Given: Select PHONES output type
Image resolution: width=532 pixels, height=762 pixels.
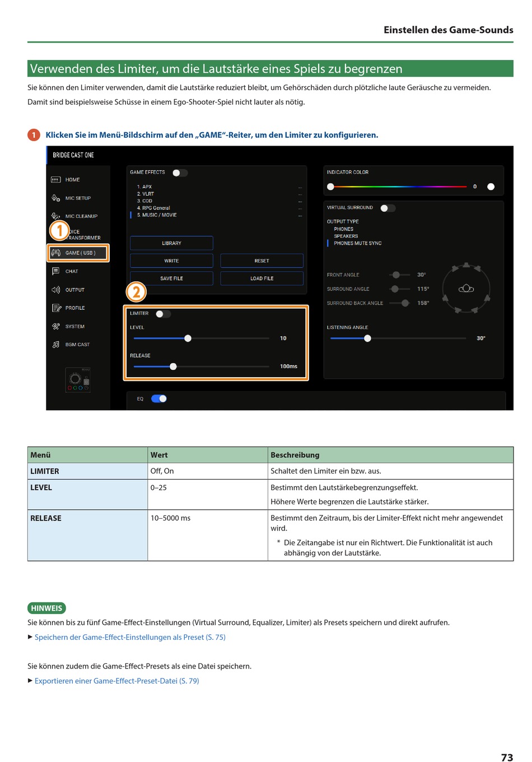Looking at the screenshot, I should click(343, 229).
